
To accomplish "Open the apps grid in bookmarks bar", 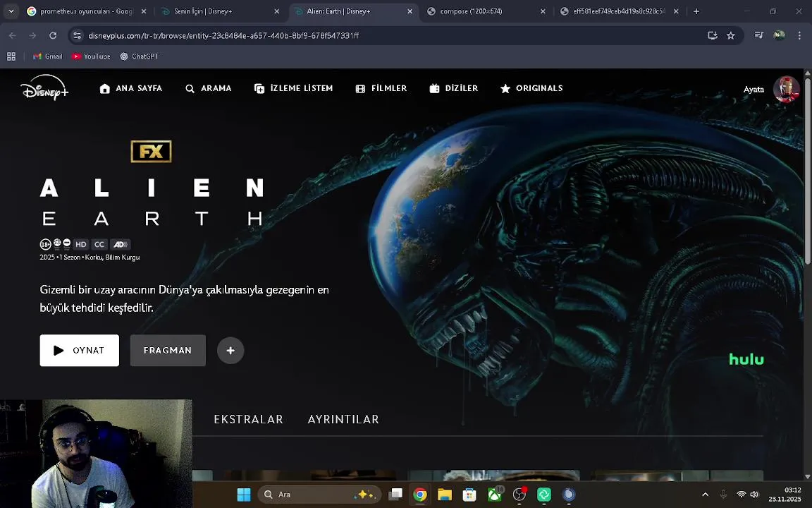I will [x=11, y=56].
